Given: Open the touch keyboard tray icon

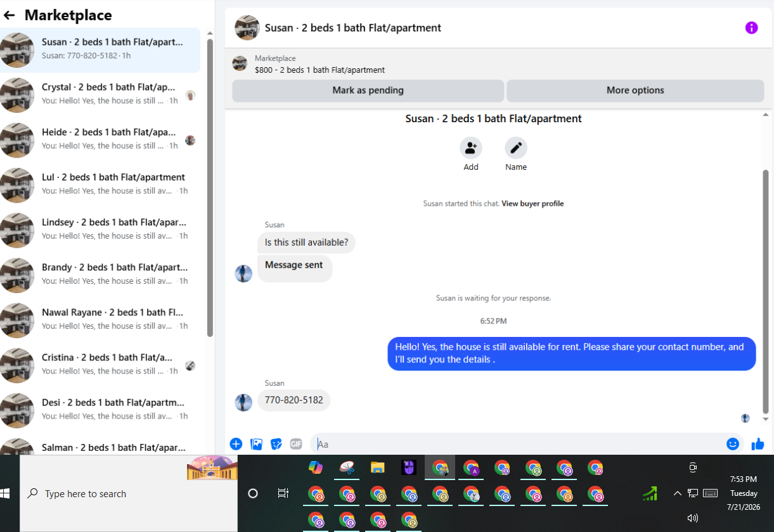Looking at the screenshot, I should (x=710, y=493).
